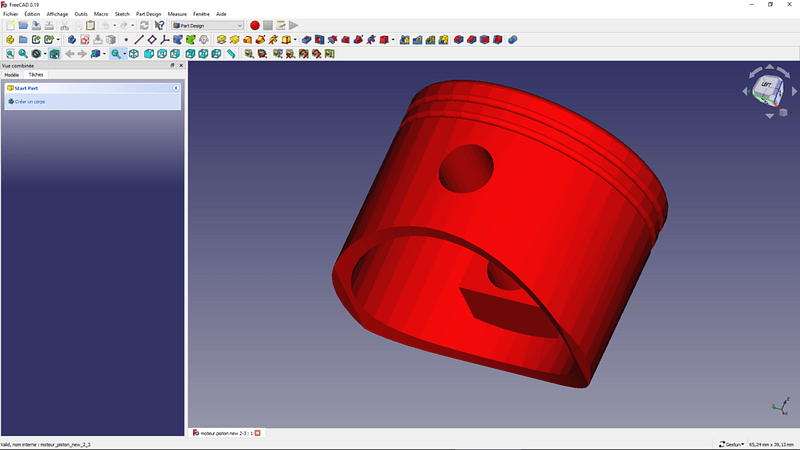Screen dimensions: 800x450
Task: Click the navigation cube LEFT face
Action: [766, 85]
